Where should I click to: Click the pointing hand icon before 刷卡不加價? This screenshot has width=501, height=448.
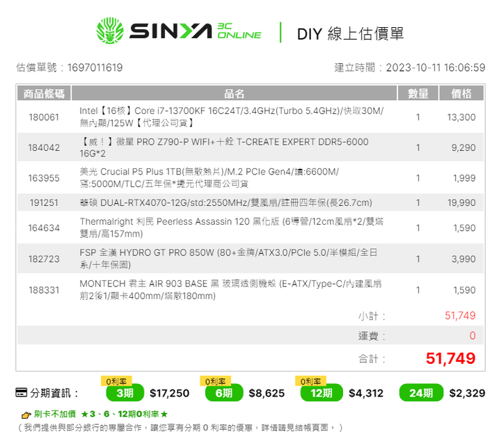coord(26,415)
